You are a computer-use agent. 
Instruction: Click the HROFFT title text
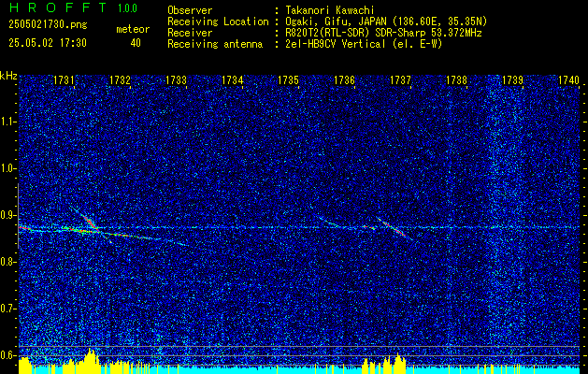(58, 7)
